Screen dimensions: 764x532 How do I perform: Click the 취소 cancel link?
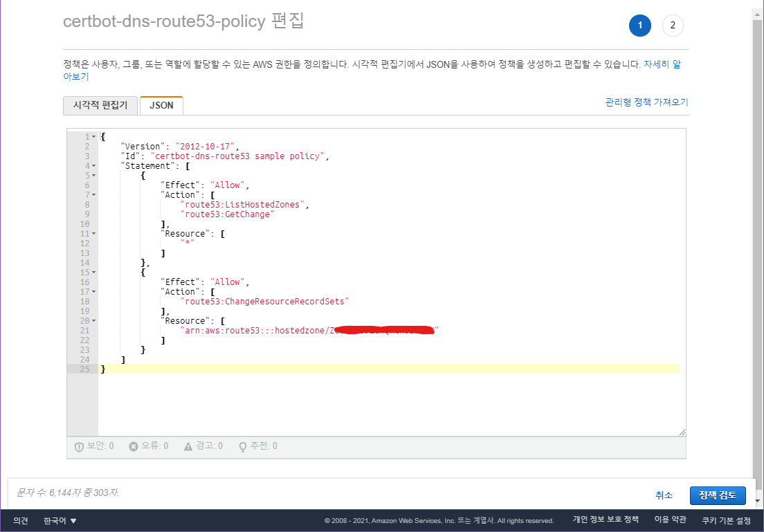(664, 495)
